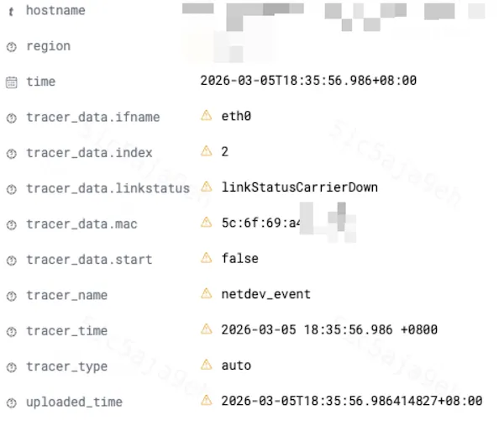504x421 pixels.
Task: Click the question icon beside tracer_data.mac
Action: pyautogui.click(x=12, y=225)
